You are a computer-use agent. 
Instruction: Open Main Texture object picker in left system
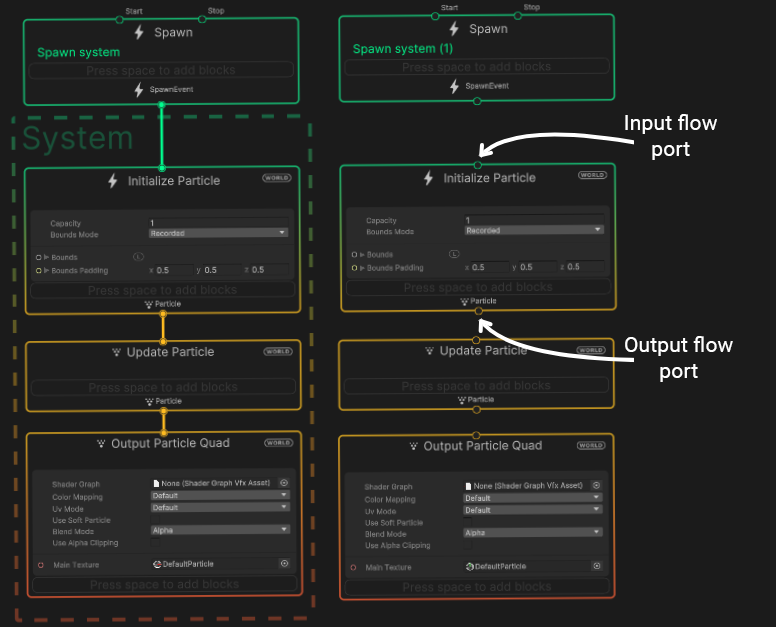coord(284,564)
